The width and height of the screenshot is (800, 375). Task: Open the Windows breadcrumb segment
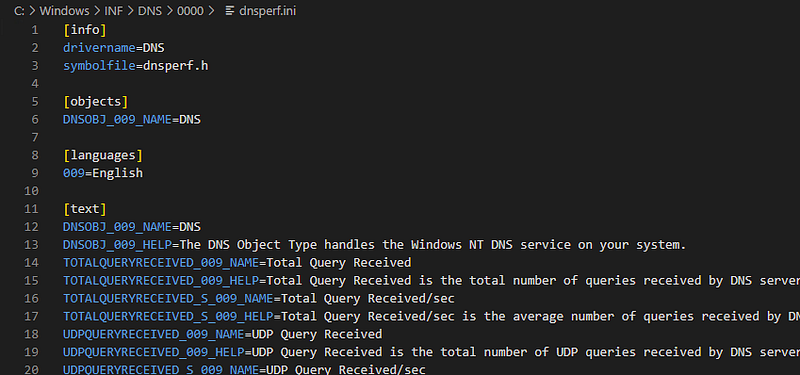click(64, 11)
